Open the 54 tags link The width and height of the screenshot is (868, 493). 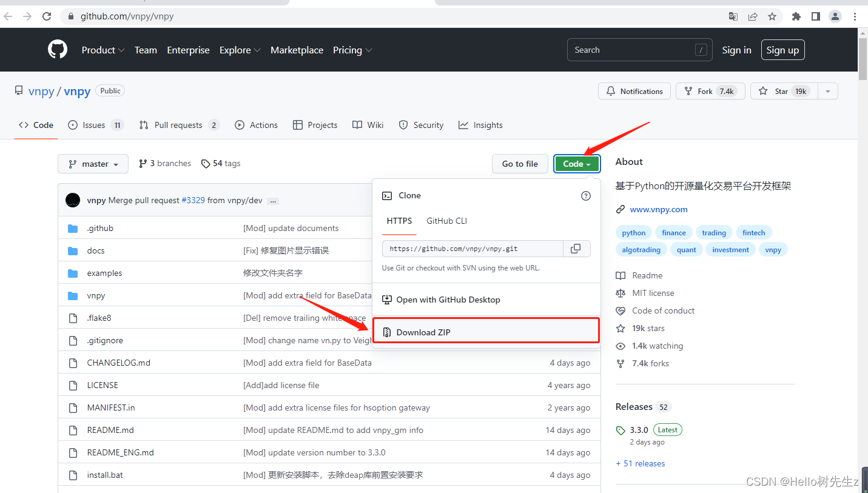click(x=221, y=164)
